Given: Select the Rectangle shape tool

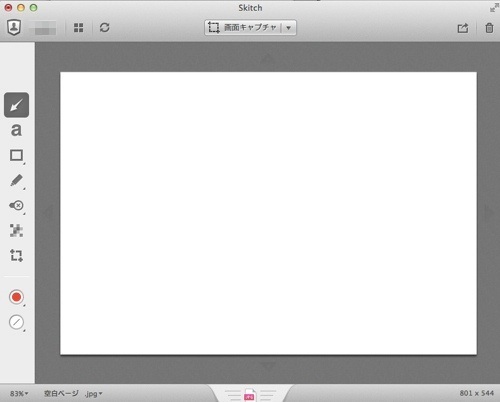Looking at the screenshot, I should (x=16, y=155).
